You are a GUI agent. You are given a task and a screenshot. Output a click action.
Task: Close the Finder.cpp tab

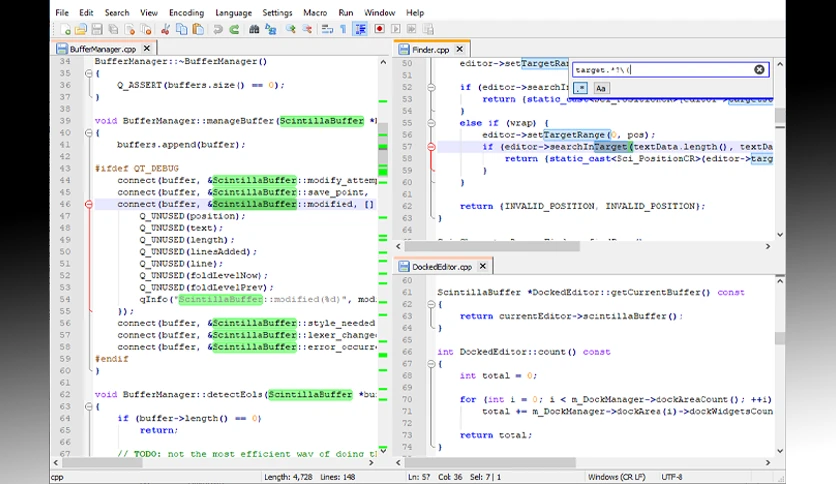[x=460, y=50]
